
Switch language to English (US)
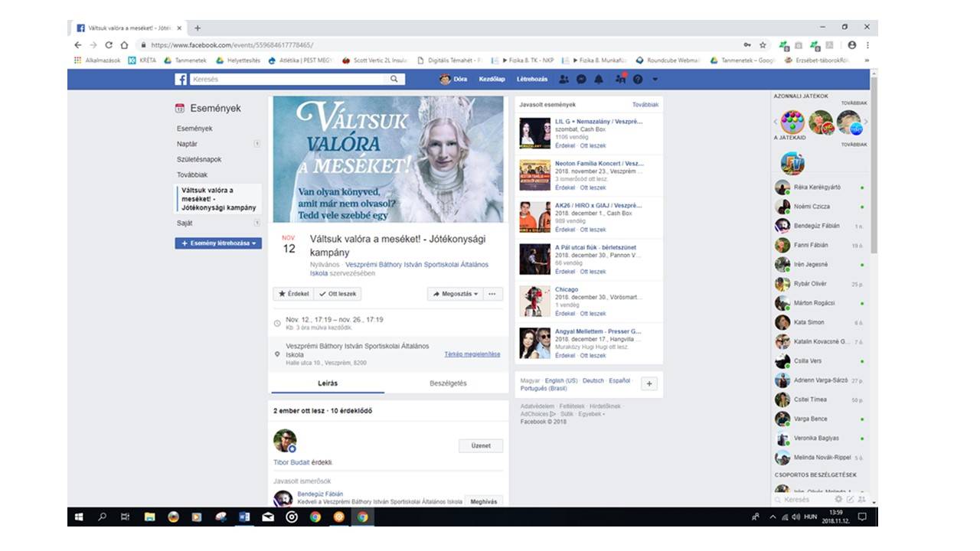tap(561, 380)
